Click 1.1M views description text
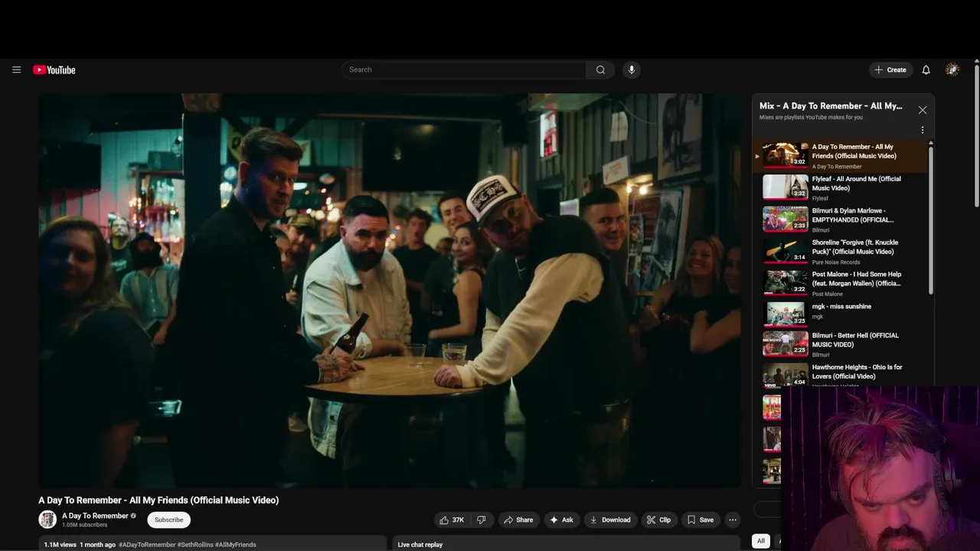This screenshot has width=980, height=551. [x=60, y=545]
